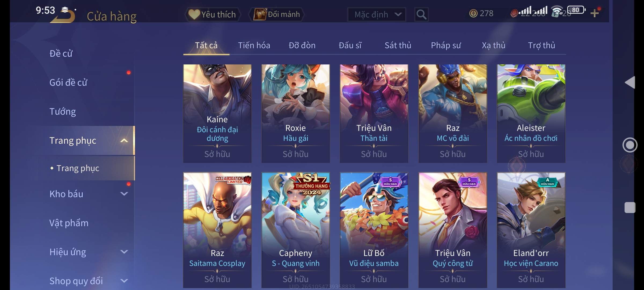The height and width of the screenshot is (290, 644).
Task: Click the gold coin currency icon
Action: [473, 13]
